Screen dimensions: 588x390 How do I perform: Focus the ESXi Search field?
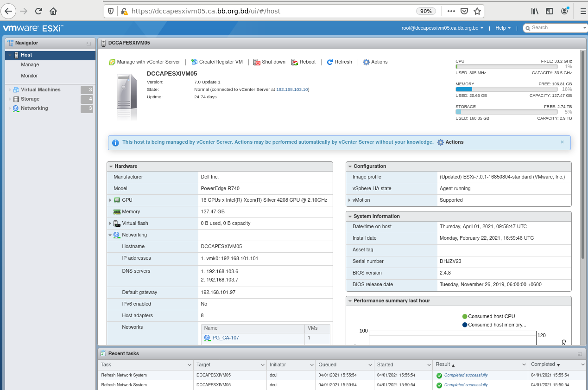555,28
